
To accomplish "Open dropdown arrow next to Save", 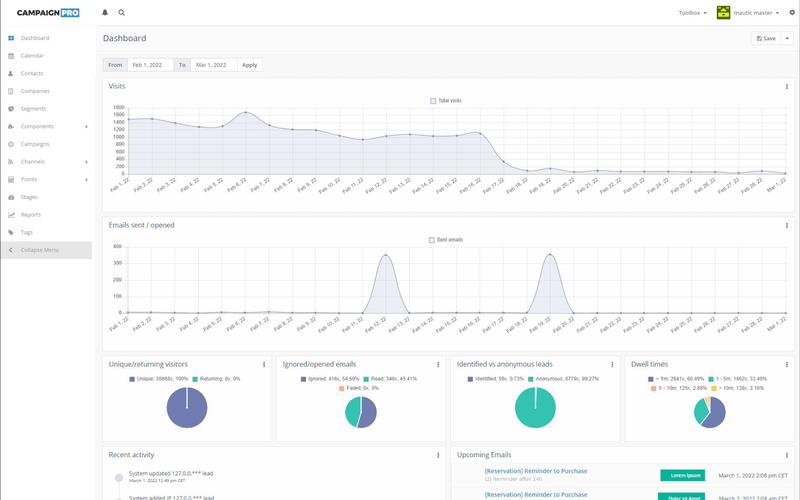I will pos(788,38).
